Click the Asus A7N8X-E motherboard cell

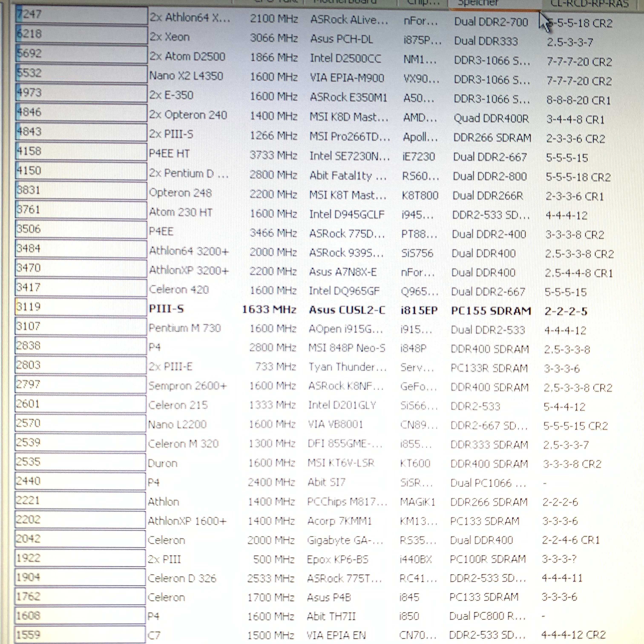(x=342, y=272)
